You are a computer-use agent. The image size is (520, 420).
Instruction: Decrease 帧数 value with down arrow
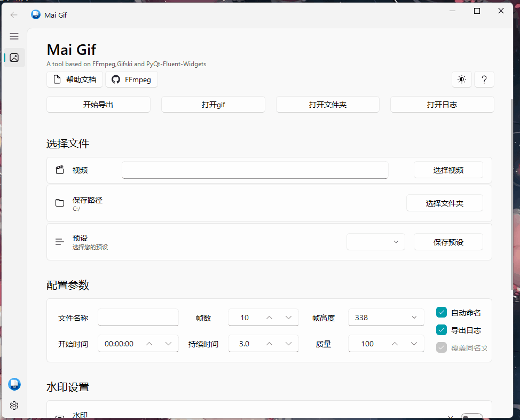coord(288,318)
